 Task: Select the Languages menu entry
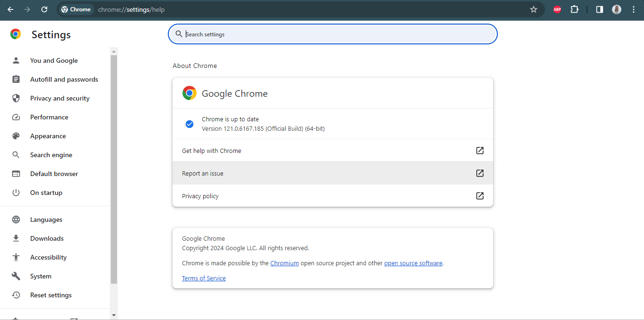coord(46,219)
